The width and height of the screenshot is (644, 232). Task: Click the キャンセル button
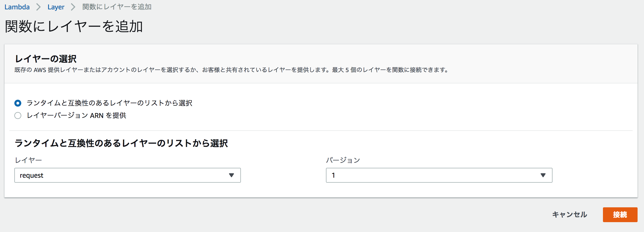570,214
